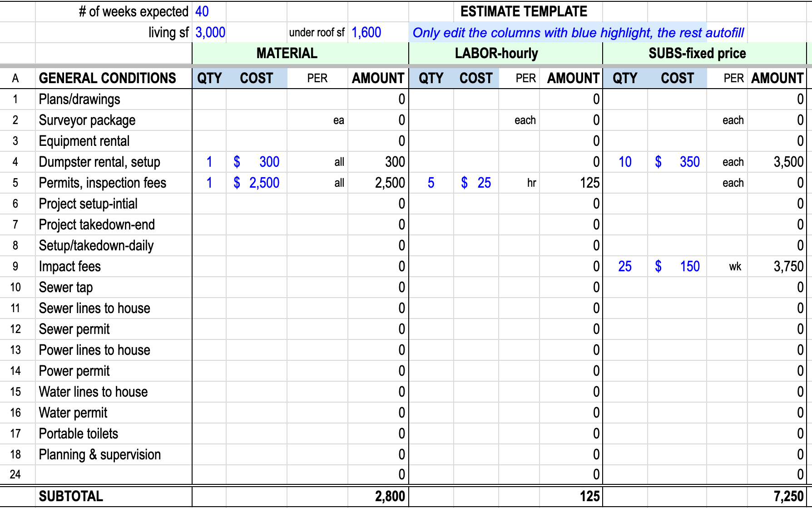Click the LABOR-hourly section header
Image resolution: width=812 pixels, height=508 pixels.
pyautogui.click(x=496, y=53)
